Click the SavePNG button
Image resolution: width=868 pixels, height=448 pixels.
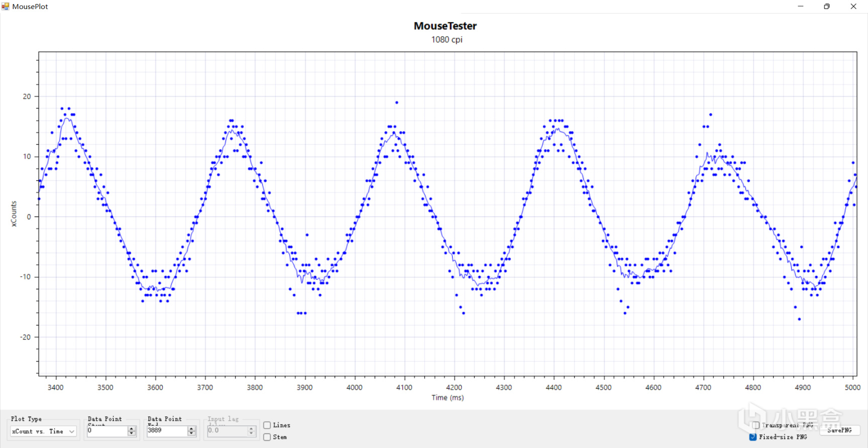click(x=839, y=430)
